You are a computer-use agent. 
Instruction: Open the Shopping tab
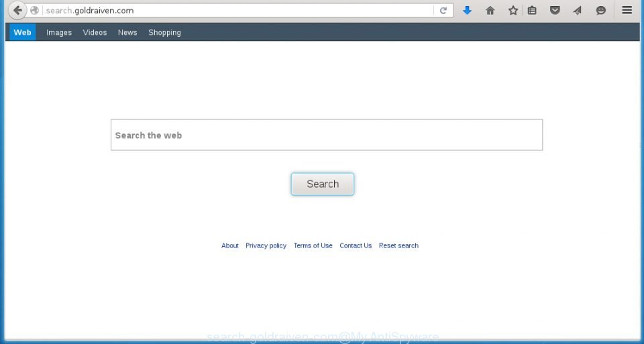click(165, 32)
